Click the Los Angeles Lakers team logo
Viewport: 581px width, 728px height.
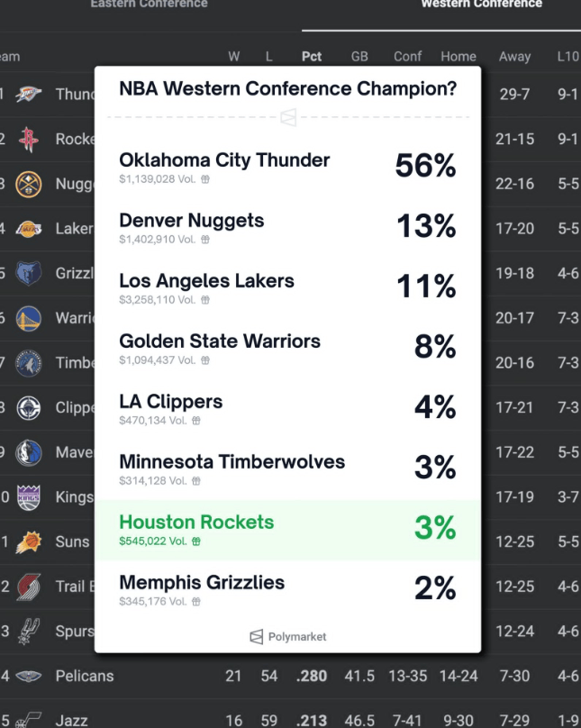[29, 229]
